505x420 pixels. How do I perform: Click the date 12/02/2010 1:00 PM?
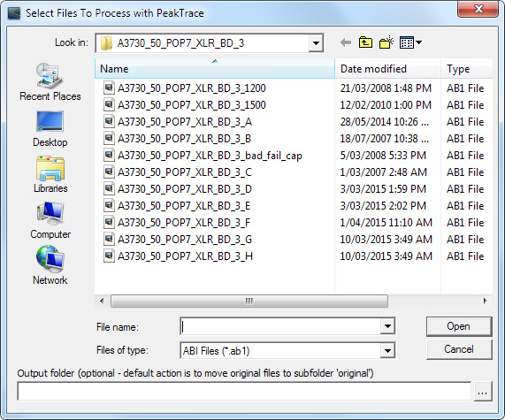click(386, 104)
